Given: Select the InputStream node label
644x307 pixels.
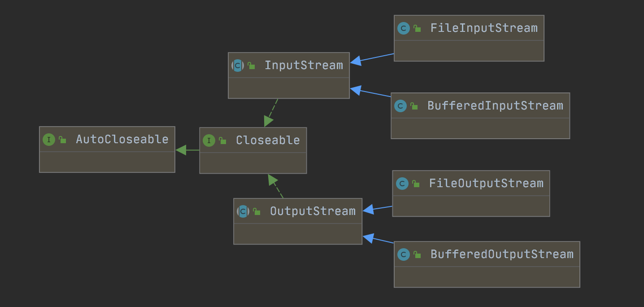Looking at the screenshot, I should [304, 65].
